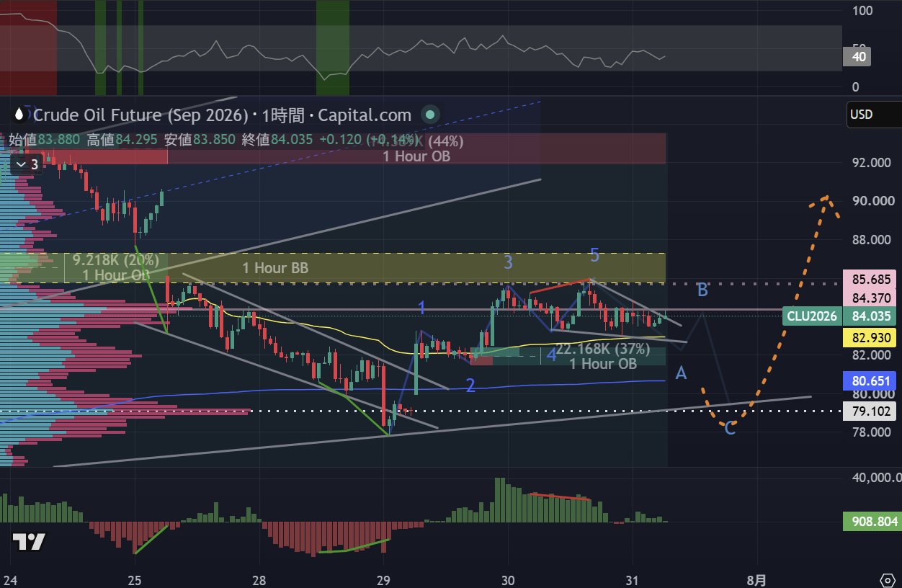Select the wave label 1 on chart

tap(422, 308)
